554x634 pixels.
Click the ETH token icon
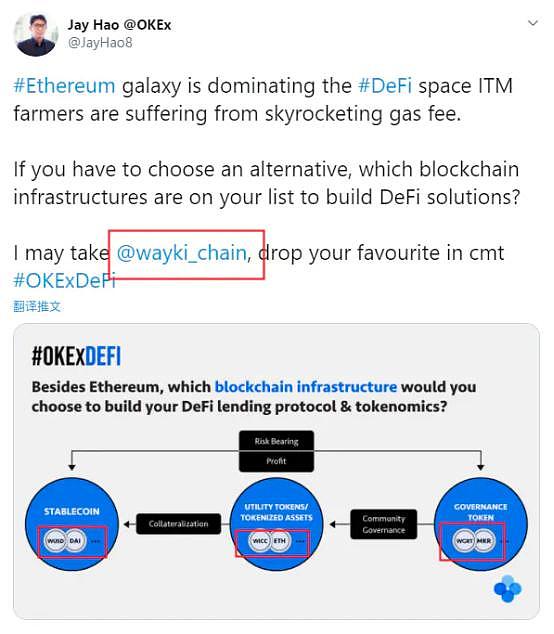point(280,541)
